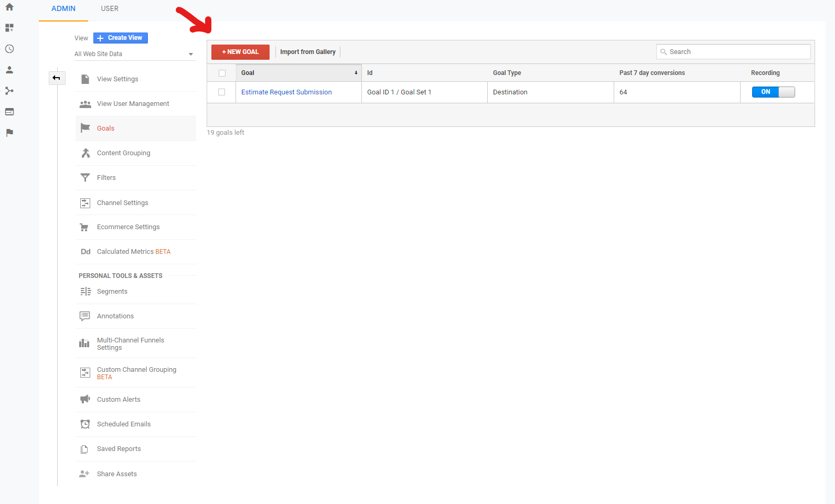The width and height of the screenshot is (835, 504).
Task: Click the Create View button
Action: point(121,38)
